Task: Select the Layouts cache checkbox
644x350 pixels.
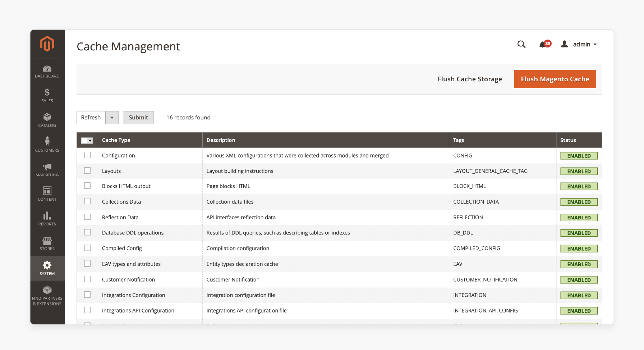Action: tap(87, 171)
